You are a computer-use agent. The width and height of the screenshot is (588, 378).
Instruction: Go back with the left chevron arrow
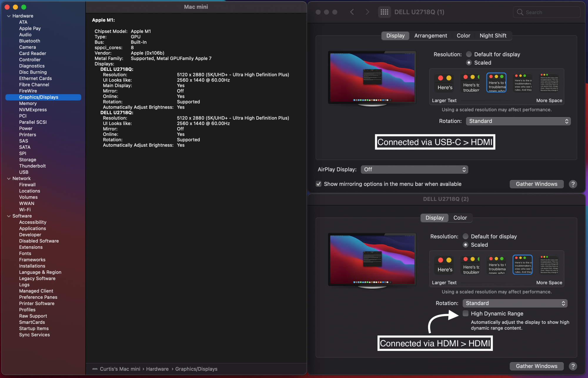click(x=352, y=12)
